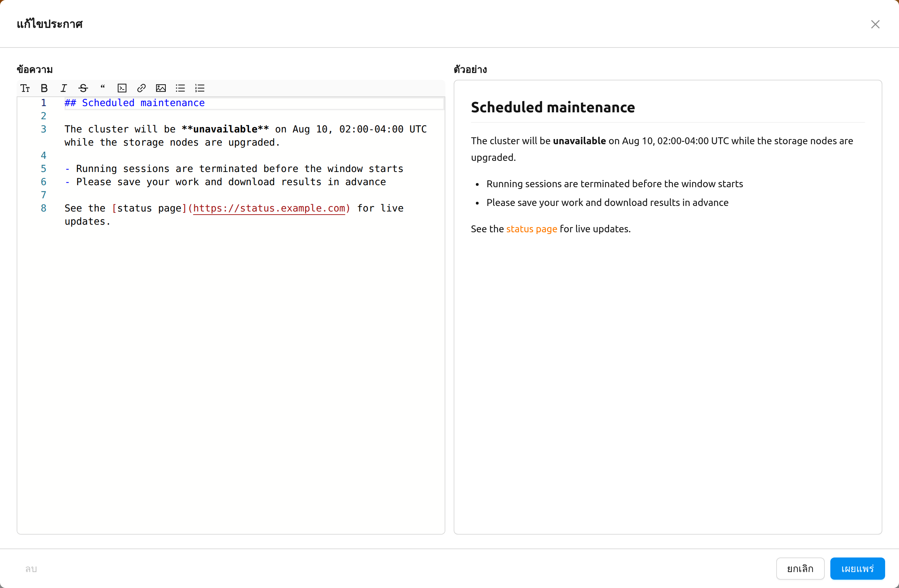Click the blue เผยแพร่ publish button
This screenshot has height=588, width=899.
tap(857, 568)
